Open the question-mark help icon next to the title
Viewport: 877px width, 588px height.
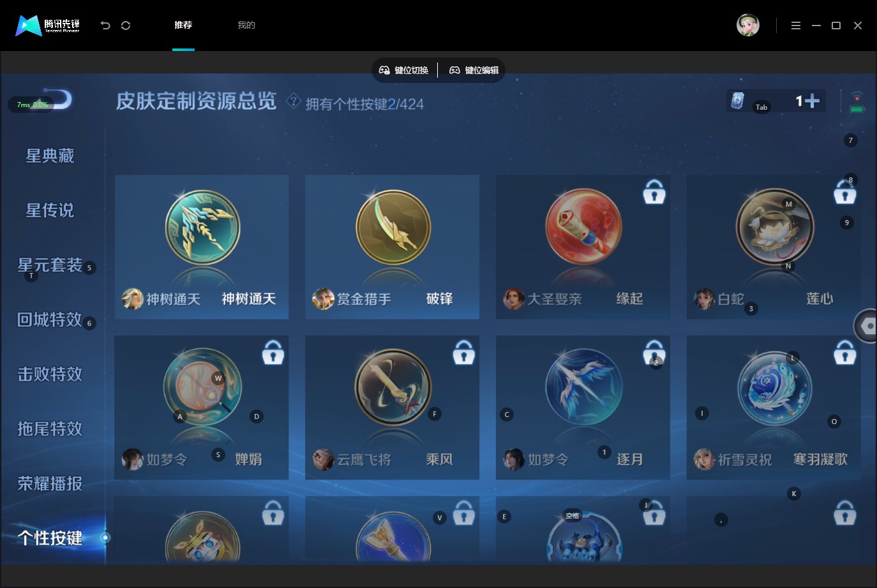pos(294,101)
